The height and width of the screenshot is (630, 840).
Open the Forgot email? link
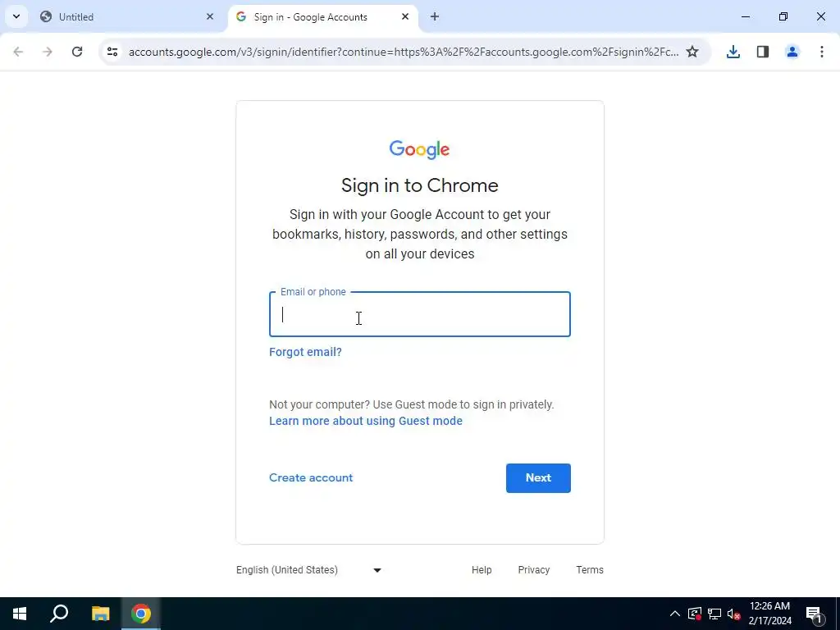click(x=305, y=352)
